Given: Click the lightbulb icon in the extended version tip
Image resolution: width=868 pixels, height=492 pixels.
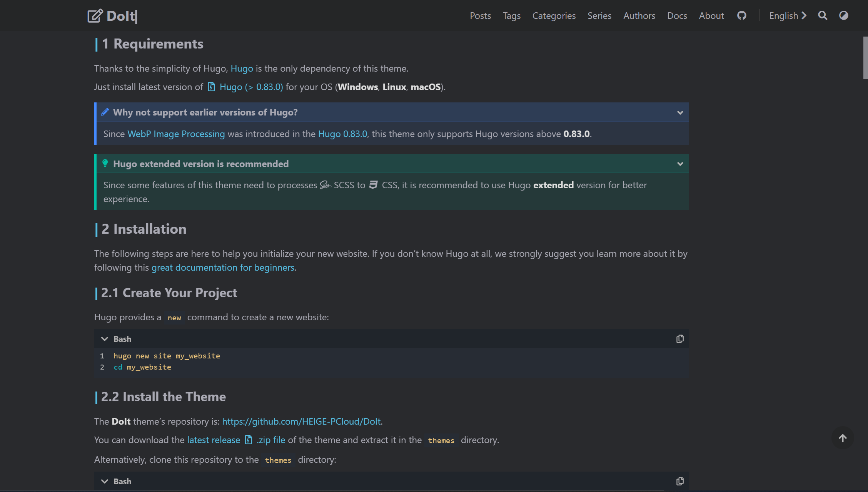Looking at the screenshot, I should click(x=105, y=164).
